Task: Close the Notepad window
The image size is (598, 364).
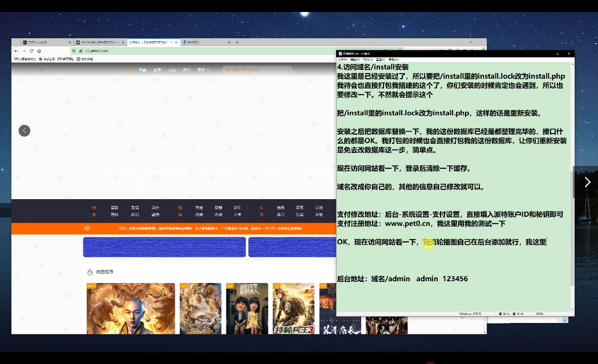Action: (x=569, y=54)
